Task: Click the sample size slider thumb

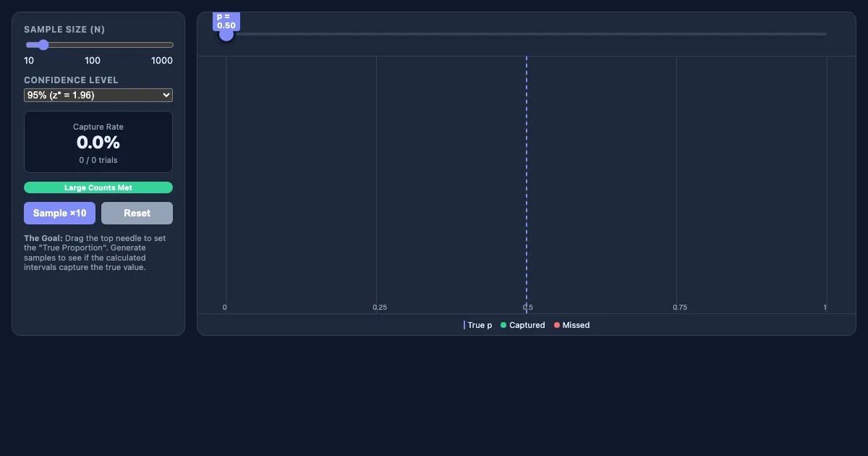Action: pos(43,45)
